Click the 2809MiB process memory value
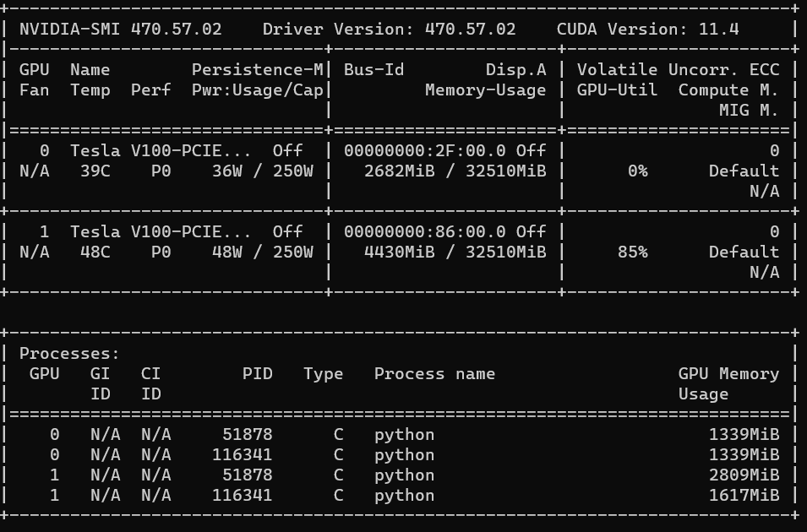 coord(744,475)
